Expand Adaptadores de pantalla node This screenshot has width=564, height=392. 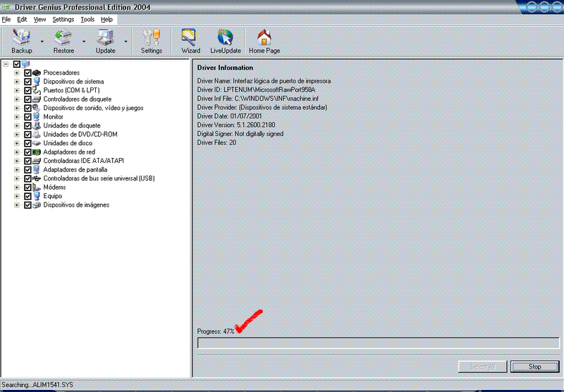point(16,170)
